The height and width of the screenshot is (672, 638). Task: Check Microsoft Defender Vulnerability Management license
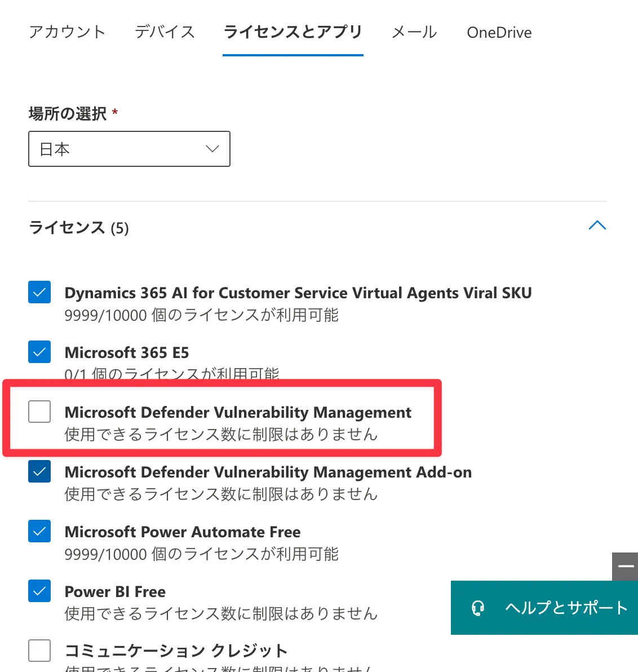39,412
